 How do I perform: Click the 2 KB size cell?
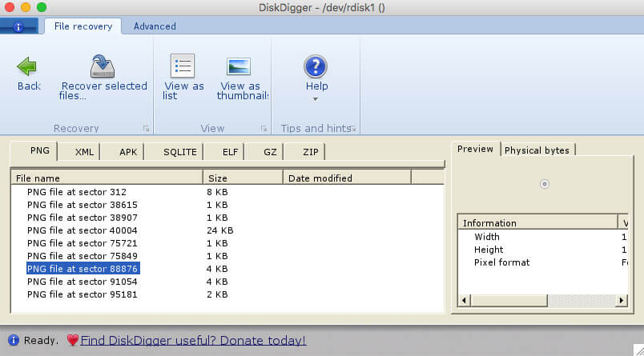tap(217, 294)
